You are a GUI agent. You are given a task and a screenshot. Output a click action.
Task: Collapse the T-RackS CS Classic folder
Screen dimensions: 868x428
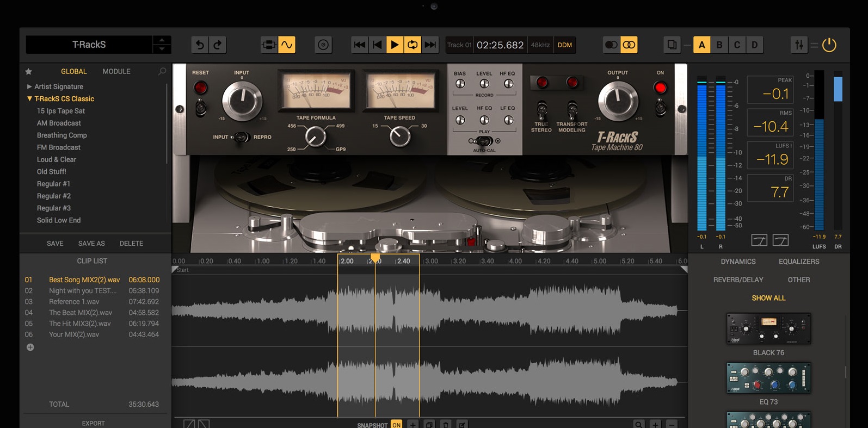(29, 98)
